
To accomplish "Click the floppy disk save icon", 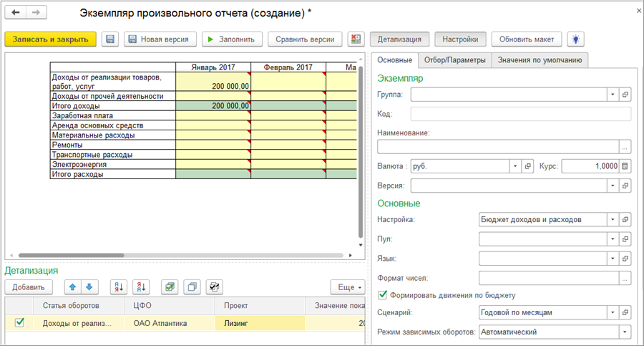I will pos(111,39).
